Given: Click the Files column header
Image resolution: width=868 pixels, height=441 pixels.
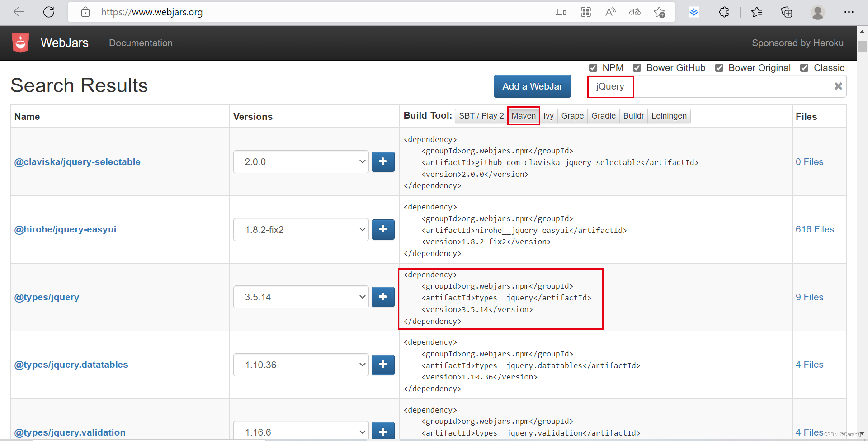Looking at the screenshot, I should click(x=806, y=117).
